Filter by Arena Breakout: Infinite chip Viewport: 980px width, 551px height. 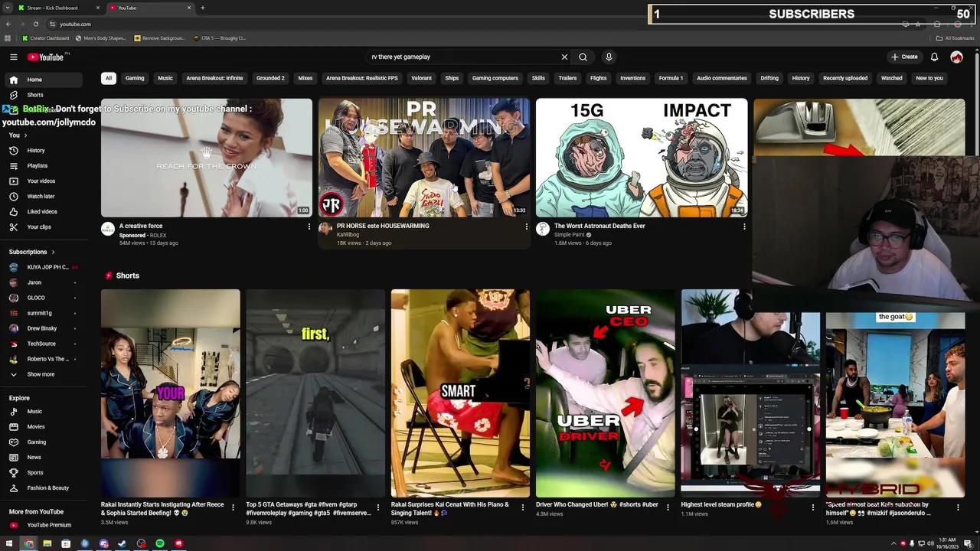[x=214, y=78]
